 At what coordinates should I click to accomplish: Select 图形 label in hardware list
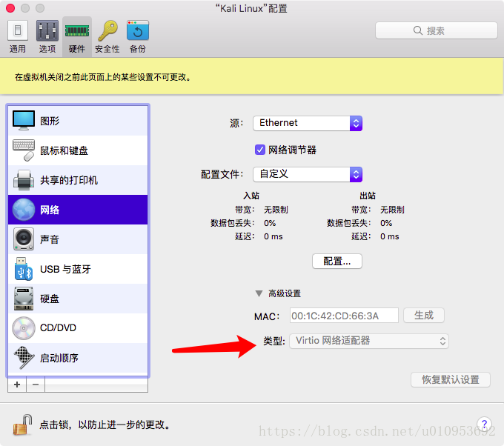pyautogui.click(x=50, y=121)
